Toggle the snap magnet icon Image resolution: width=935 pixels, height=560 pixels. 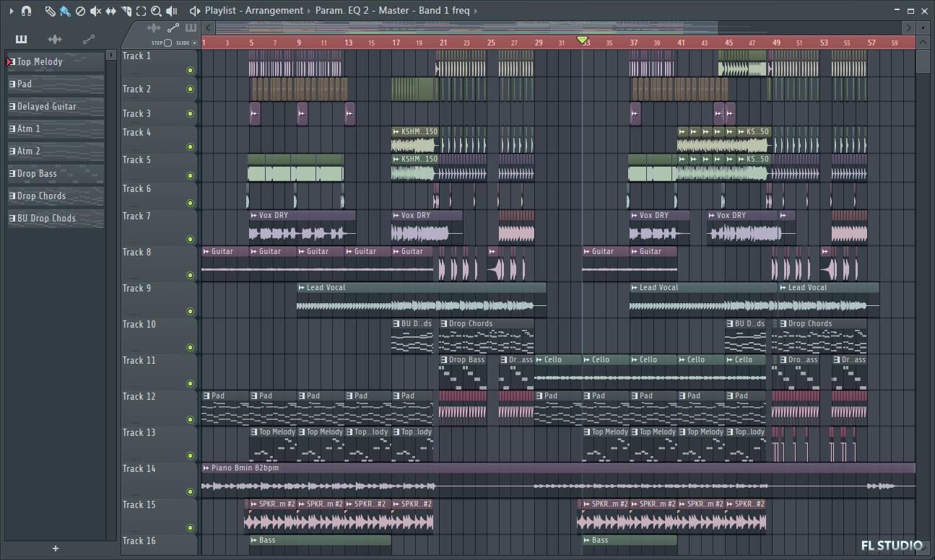27,11
